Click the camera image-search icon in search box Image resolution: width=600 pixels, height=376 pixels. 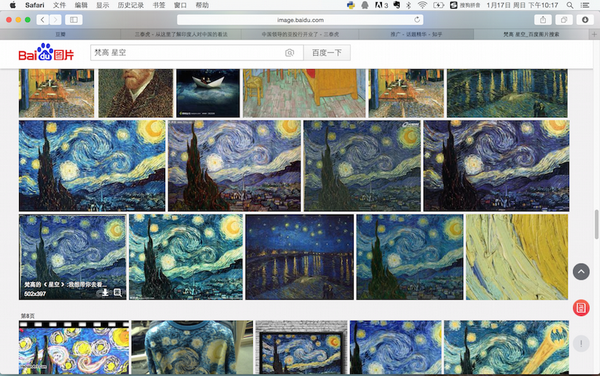tap(289, 53)
